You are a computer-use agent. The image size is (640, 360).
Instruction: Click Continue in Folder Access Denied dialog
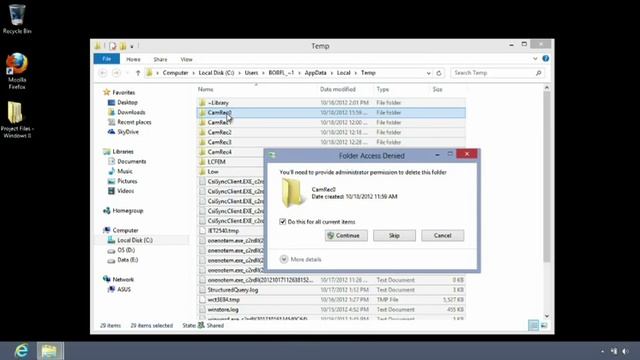coord(346,236)
